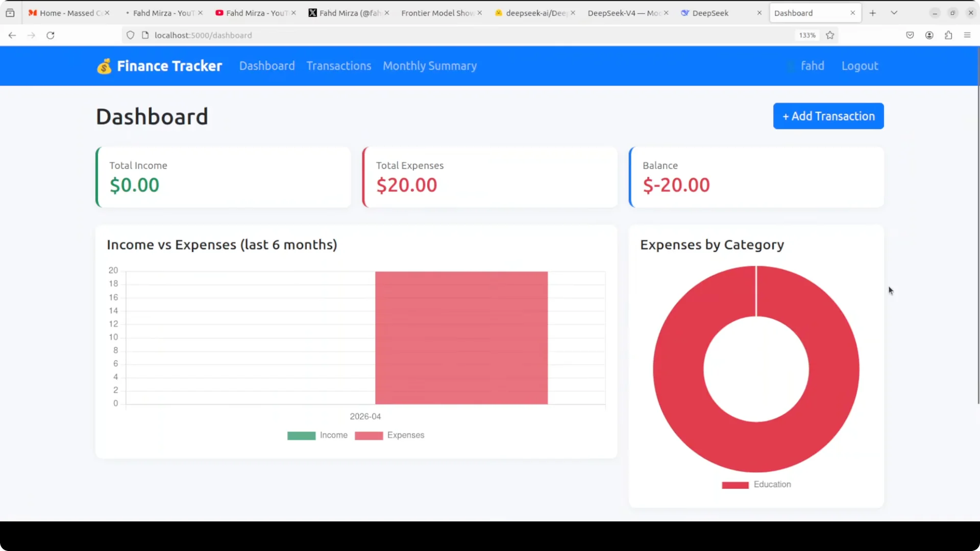Viewport: 980px width, 551px height.
Task: Log out via the Logout link
Action: (x=860, y=66)
